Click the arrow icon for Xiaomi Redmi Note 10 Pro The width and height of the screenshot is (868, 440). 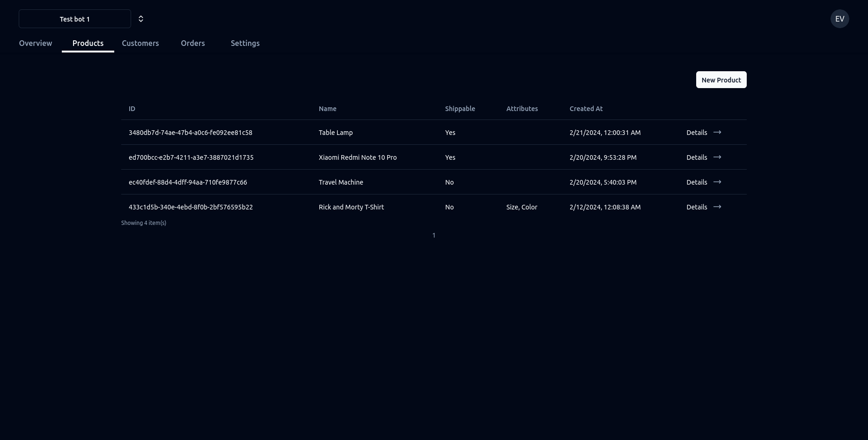(717, 157)
